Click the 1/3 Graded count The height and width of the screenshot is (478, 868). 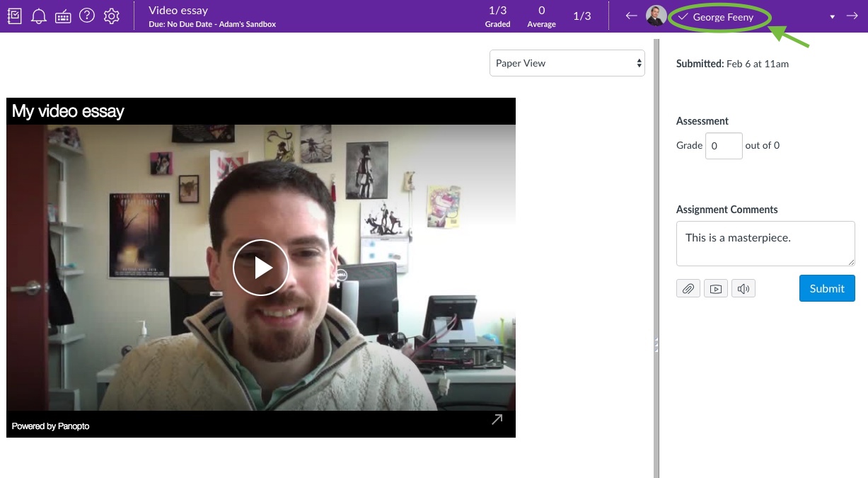pos(497,17)
